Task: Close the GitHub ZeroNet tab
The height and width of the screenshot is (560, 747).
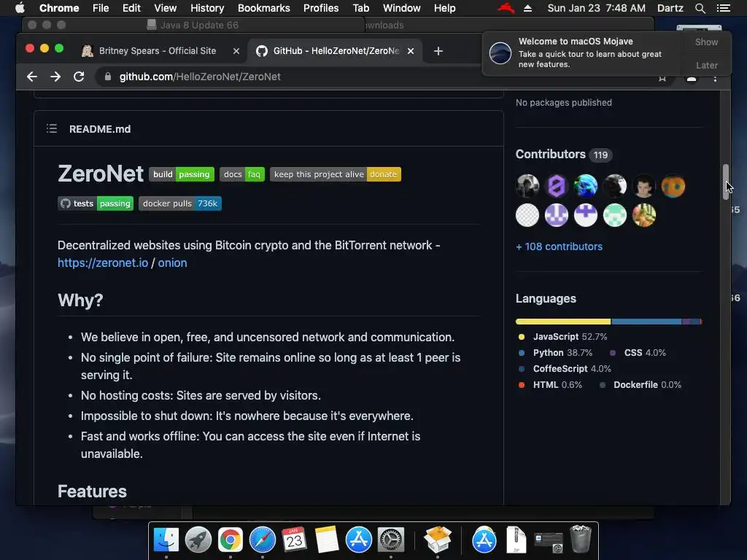Action: 411,51
